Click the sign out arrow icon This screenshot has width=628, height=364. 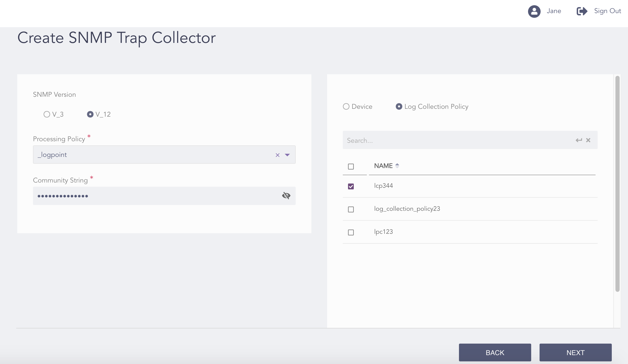[582, 11]
